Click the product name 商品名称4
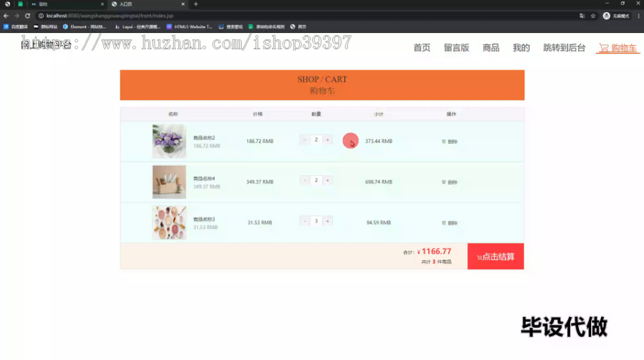The width and height of the screenshot is (644, 360). [204, 178]
